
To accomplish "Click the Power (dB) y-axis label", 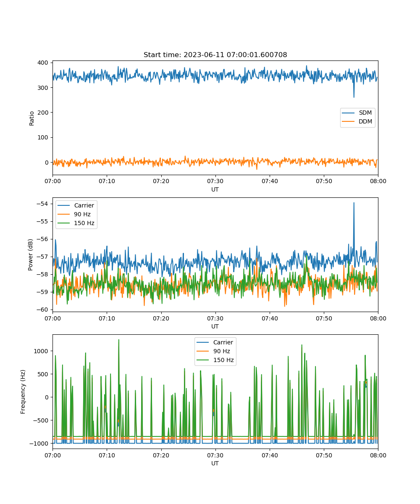I will [x=31, y=255].
